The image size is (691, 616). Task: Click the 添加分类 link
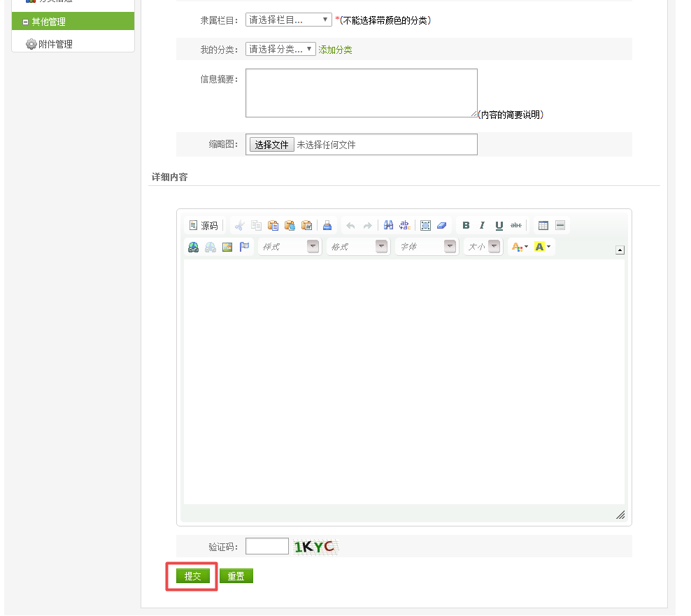point(335,50)
